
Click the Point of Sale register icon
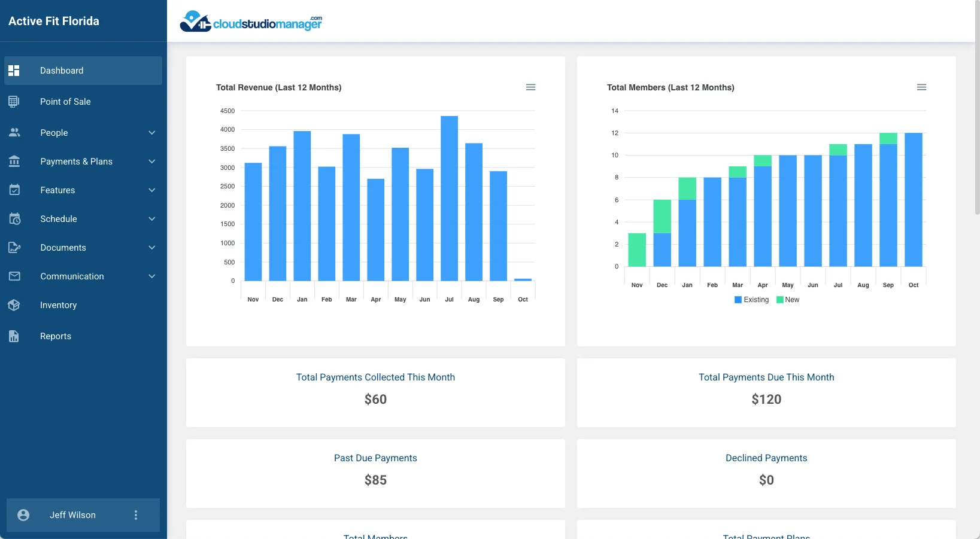tap(14, 102)
